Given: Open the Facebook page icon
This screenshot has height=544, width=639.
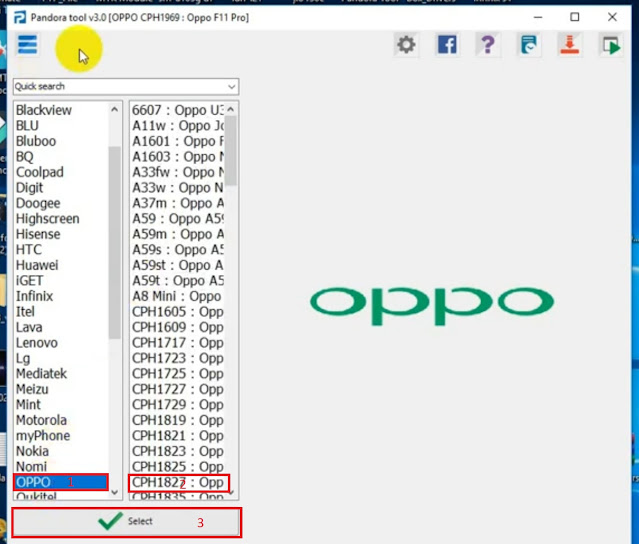Looking at the screenshot, I should pyautogui.click(x=447, y=44).
